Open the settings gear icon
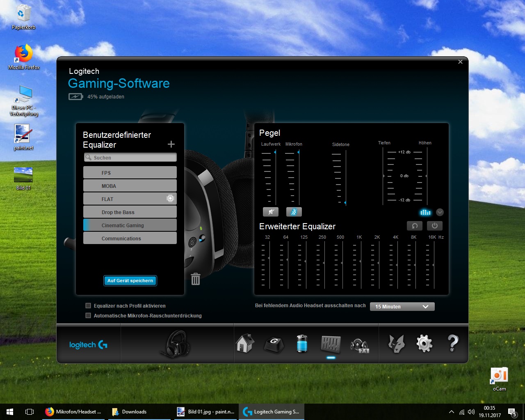The image size is (525, 420). pos(424,344)
